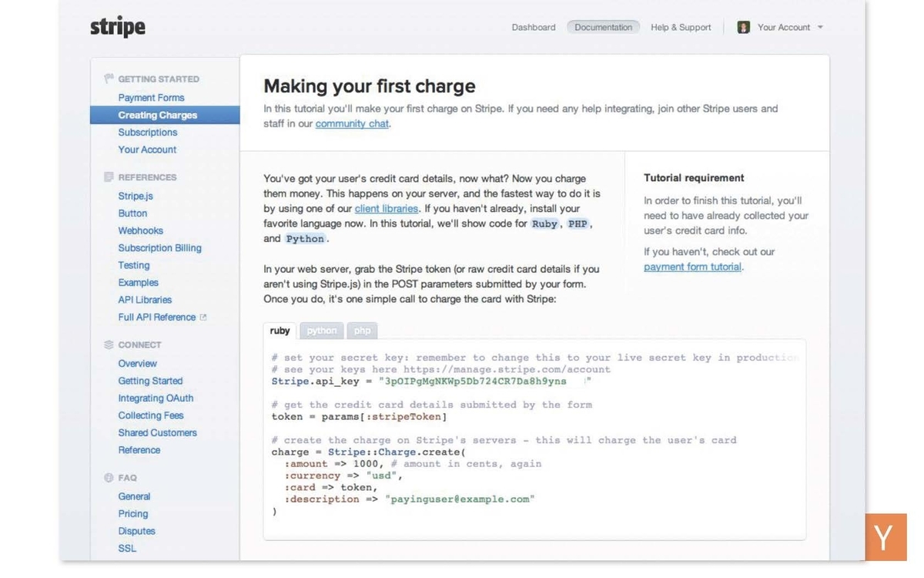Open the Subscription Billing reference

[x=160, y=248]
